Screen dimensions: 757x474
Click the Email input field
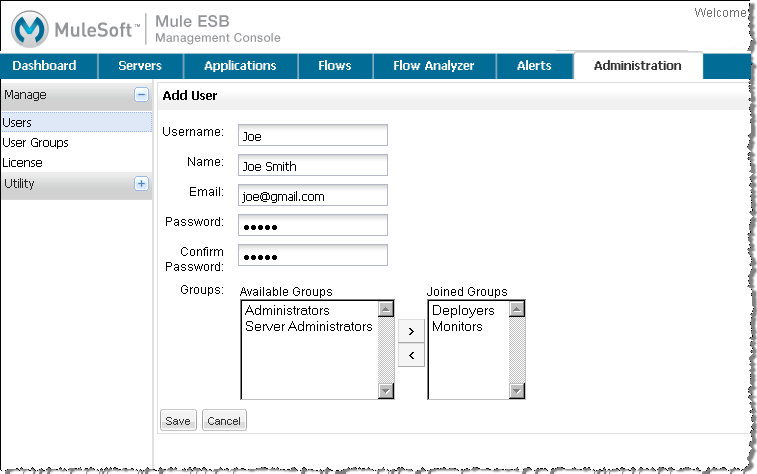(x=312, y=196)
